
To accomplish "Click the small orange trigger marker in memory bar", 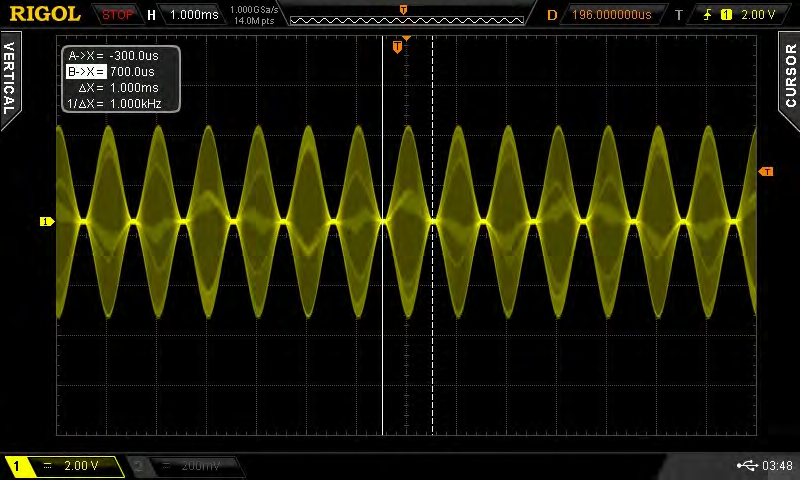I will (403, 10).
